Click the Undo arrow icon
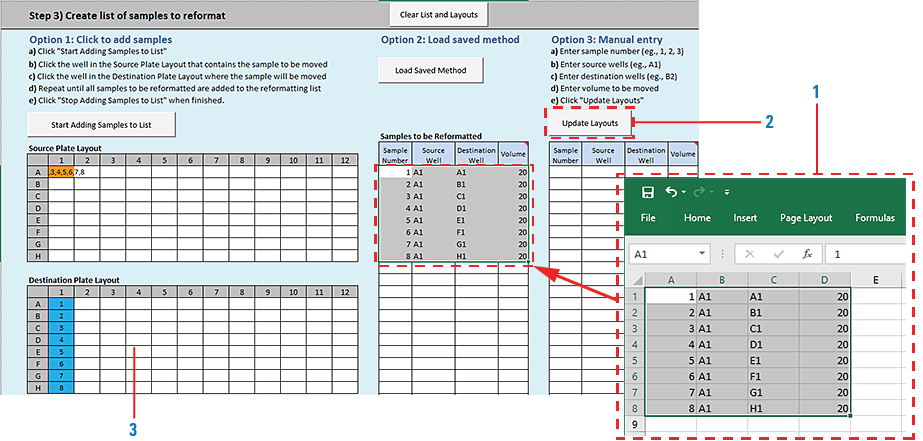The width and height of the screenshot is (923, 441). click(x=671, y=192)
